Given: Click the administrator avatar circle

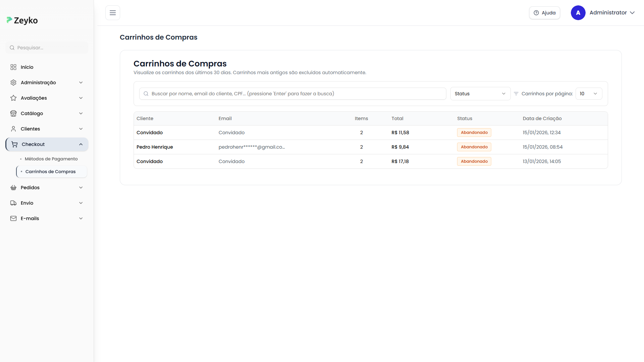Looking at the screenshot, I should 578,13.
